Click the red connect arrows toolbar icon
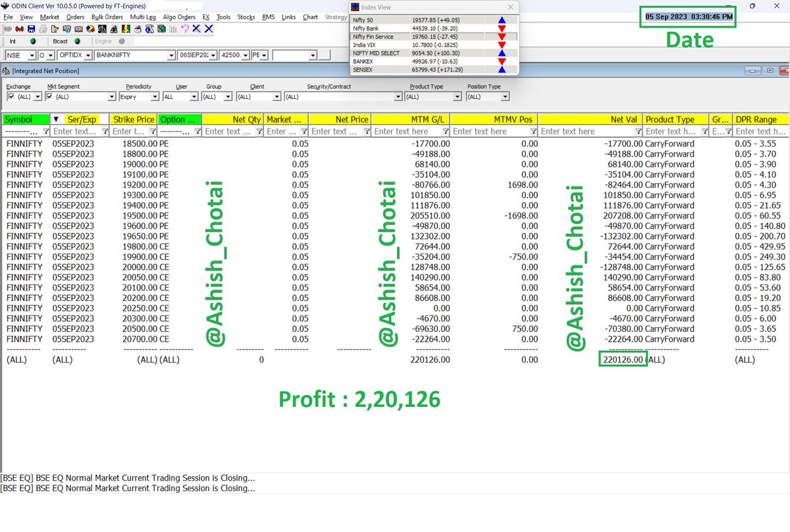 (x=19, y=29)
